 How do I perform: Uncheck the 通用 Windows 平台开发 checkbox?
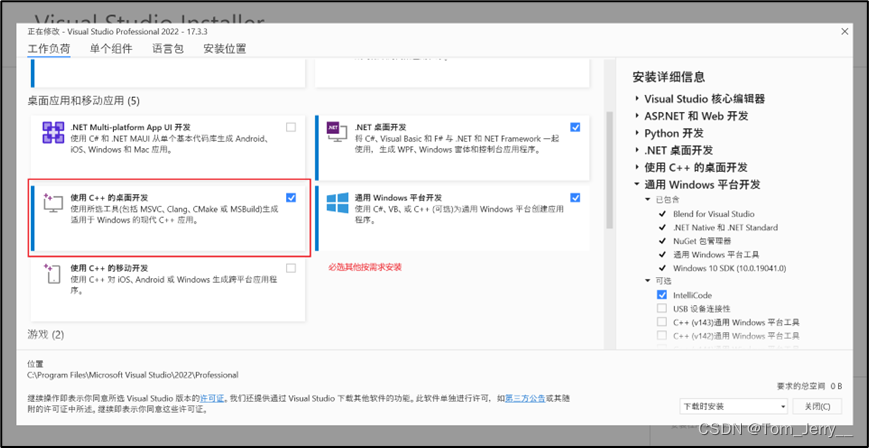coord(575,197)
